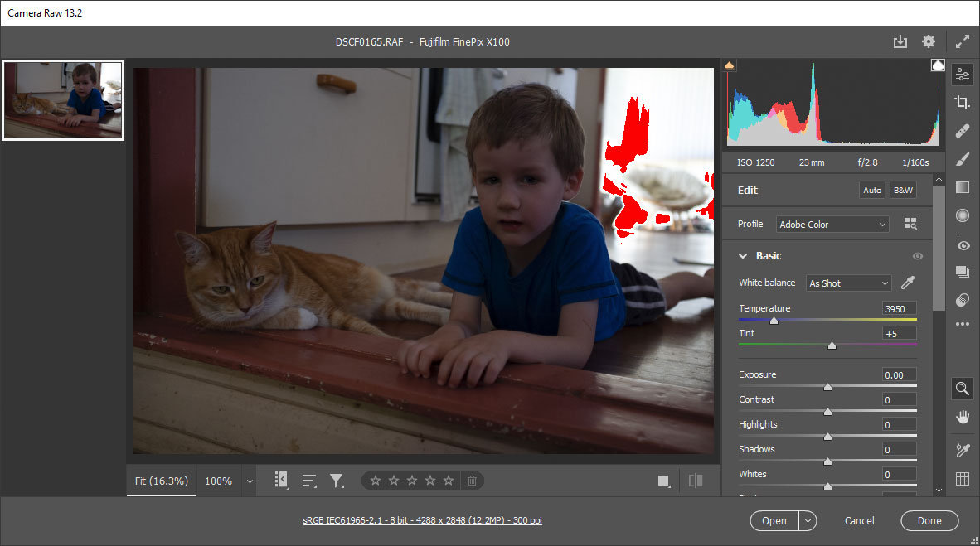This screenshot has height=546, width=980.
Task: Activate the Graduated Filter tool
Action: [962, 187]
